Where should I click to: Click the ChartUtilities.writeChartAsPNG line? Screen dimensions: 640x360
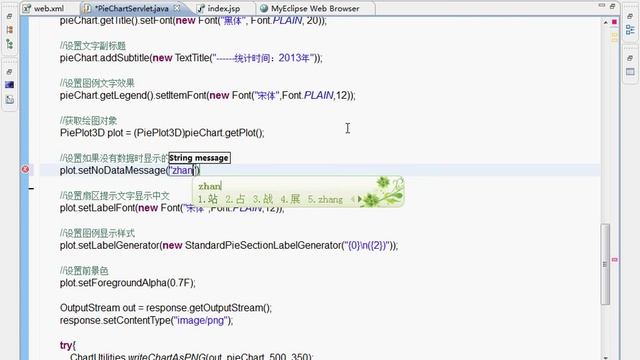coord(191,356)
